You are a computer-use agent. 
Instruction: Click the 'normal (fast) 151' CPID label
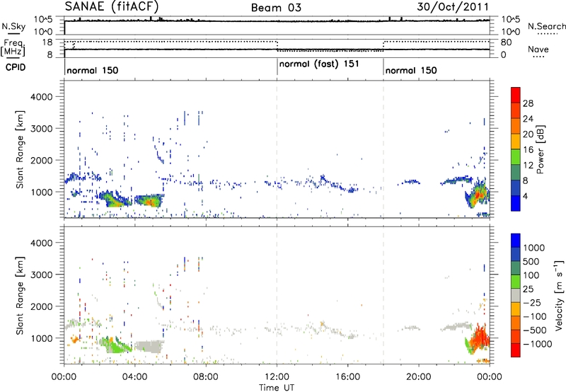(x=319, y=64)
